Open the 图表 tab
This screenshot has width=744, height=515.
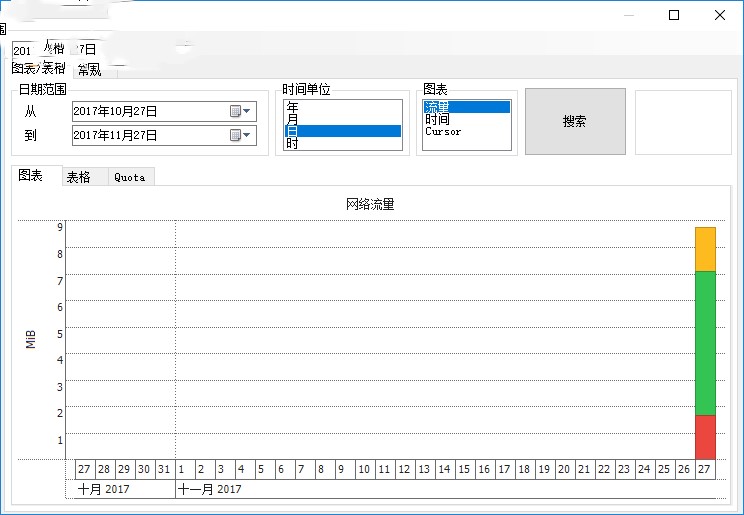point(31,176)
